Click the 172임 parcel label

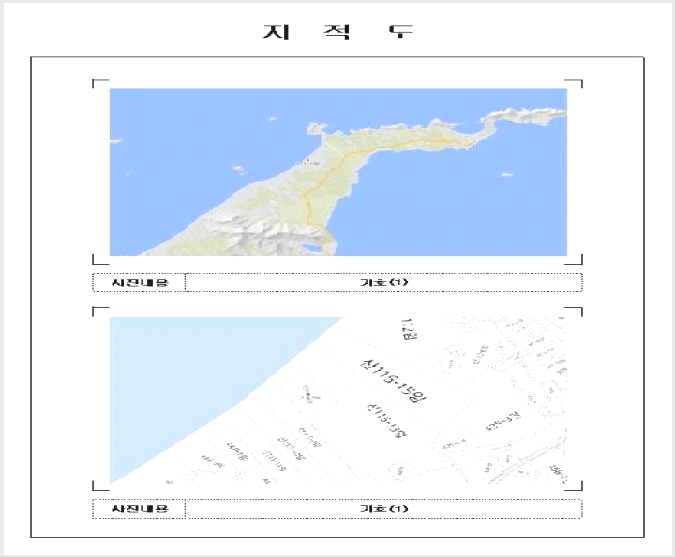tap(409, 329)
